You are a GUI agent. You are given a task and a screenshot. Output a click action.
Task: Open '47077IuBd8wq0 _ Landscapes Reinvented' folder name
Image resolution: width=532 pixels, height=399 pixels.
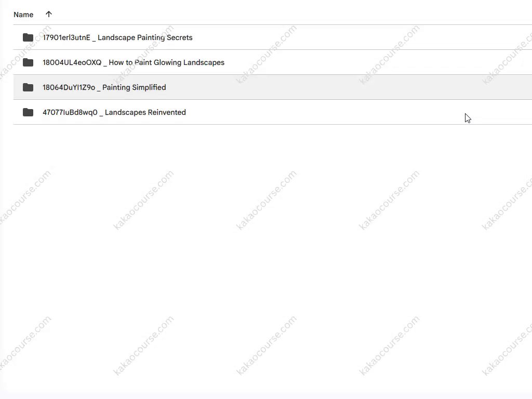click(114, 112)
